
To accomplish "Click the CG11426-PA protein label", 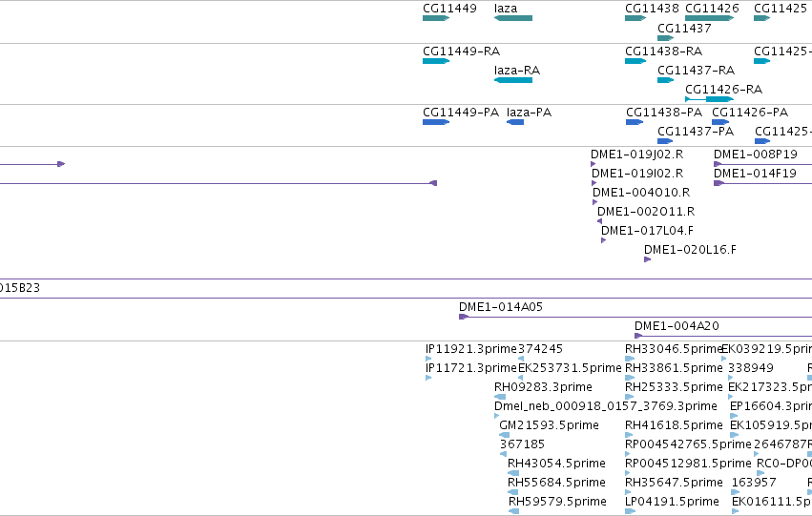I will (750, 113).
